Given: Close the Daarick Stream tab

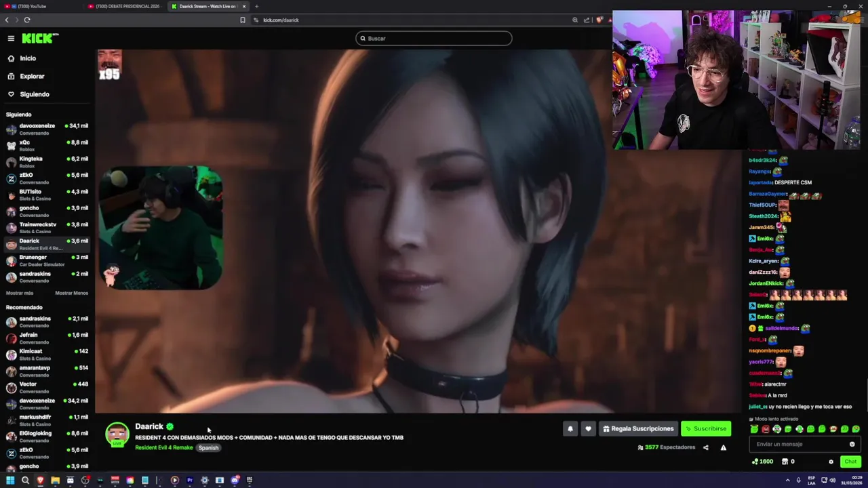Looking at the screenshot, I should pos(244,6).
